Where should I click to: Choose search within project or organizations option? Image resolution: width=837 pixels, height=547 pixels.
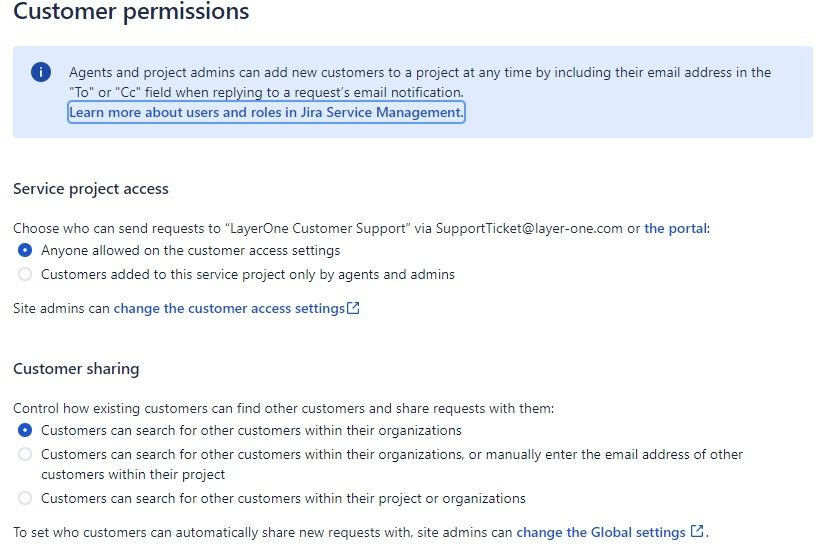click(x=25, y=498)
